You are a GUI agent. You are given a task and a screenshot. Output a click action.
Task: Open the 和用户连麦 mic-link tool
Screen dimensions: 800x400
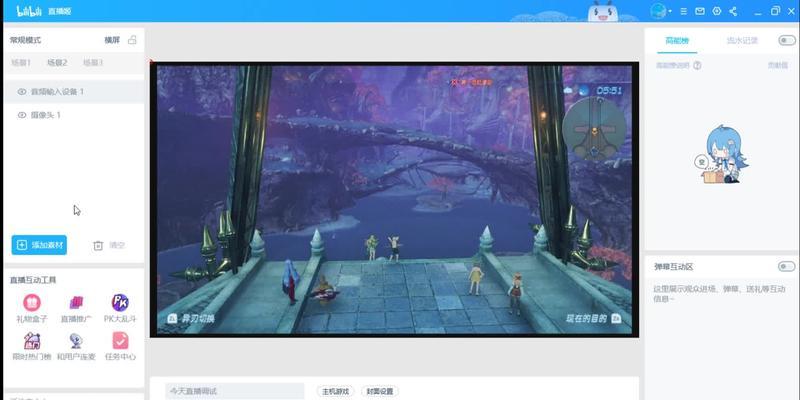76,346
